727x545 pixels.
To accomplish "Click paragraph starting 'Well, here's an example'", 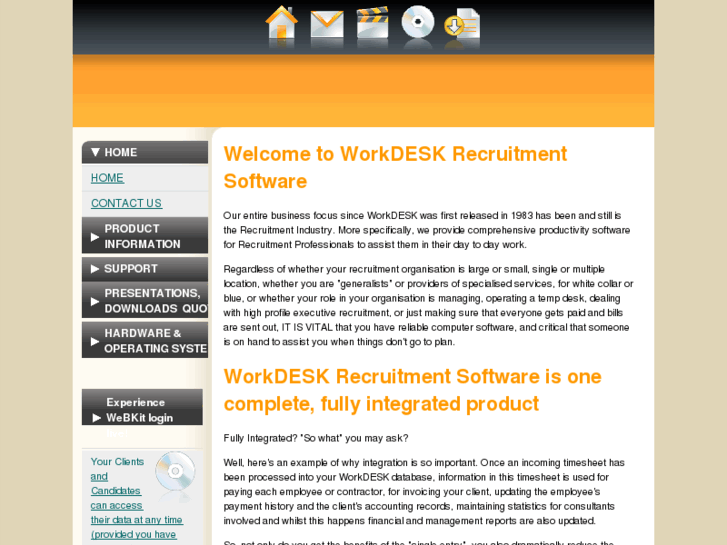I will coord(424,492).
